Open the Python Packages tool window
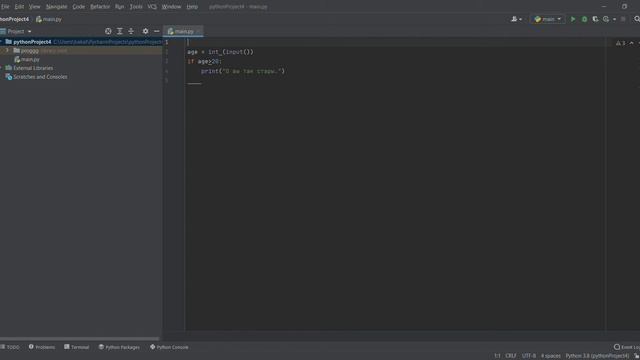The image size is (640, 360). pyautogui.click(x=119, y=347)
